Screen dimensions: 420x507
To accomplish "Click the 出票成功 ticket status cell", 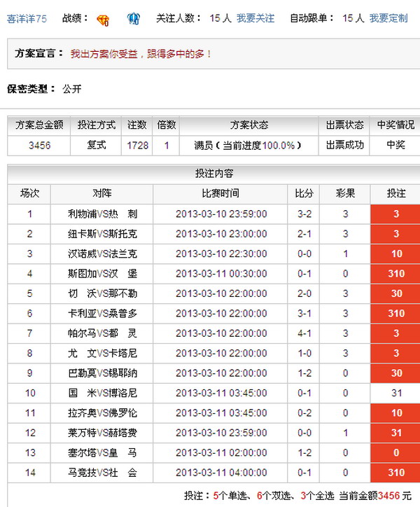I will [x=345, y=145].
